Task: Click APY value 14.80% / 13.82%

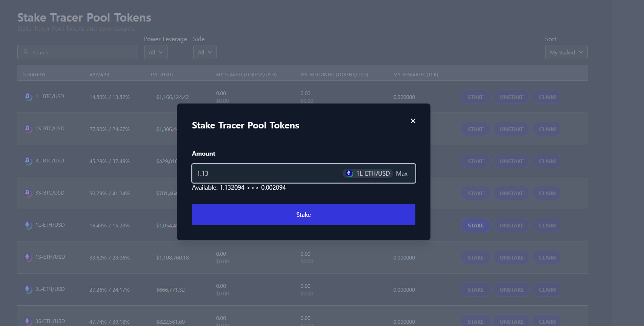Action: [x=109, y=97]
